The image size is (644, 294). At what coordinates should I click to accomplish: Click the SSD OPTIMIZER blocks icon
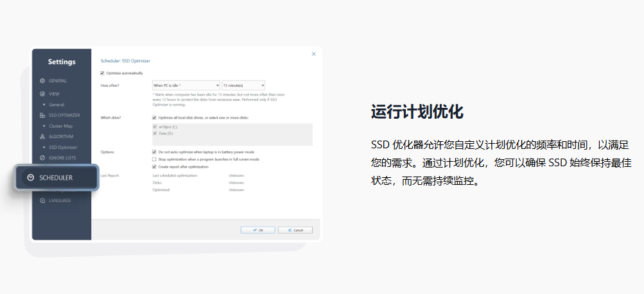42,116
